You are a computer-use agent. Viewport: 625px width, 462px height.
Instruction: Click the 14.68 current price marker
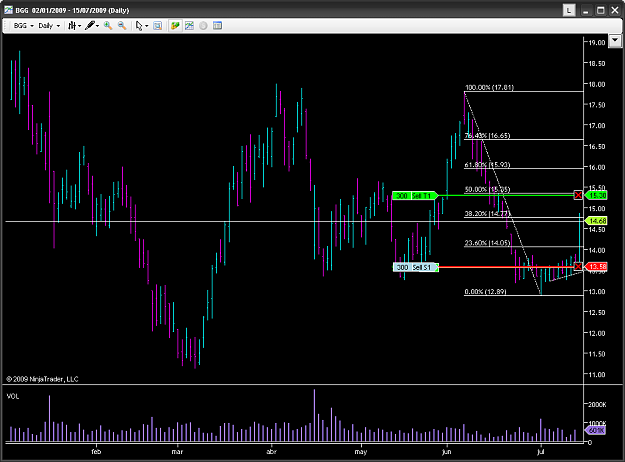[596, 220]
